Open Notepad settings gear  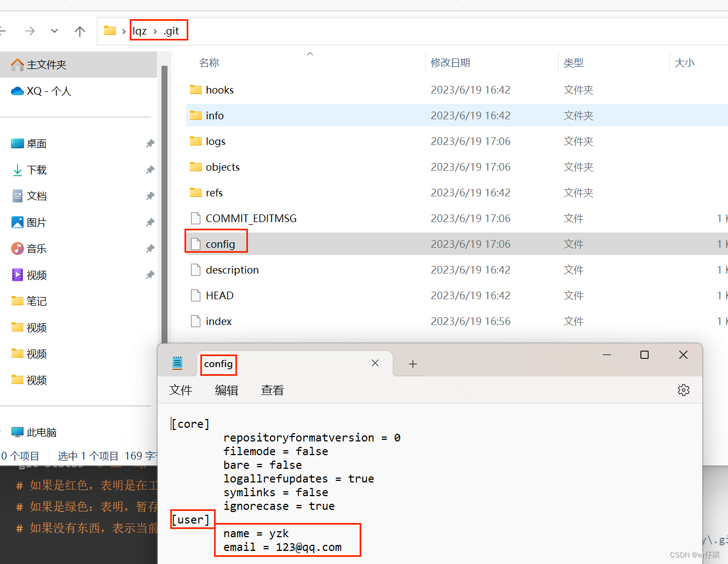(x=684, y=390)
